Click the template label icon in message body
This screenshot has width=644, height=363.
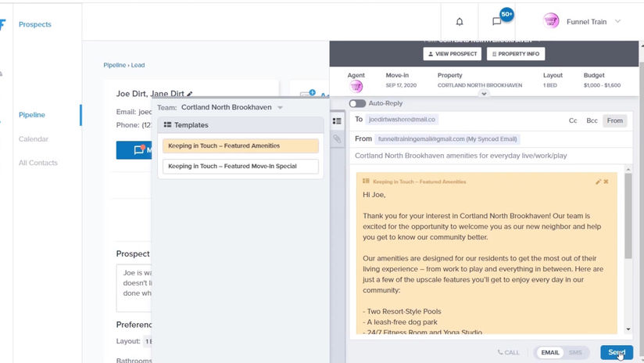coord(366,181)
